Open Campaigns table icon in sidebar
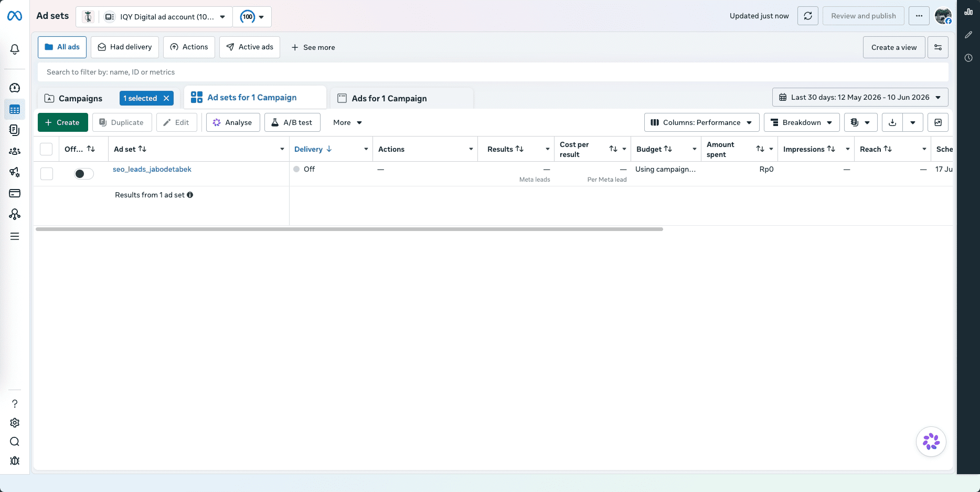980x492 pixels. point(15,109)
